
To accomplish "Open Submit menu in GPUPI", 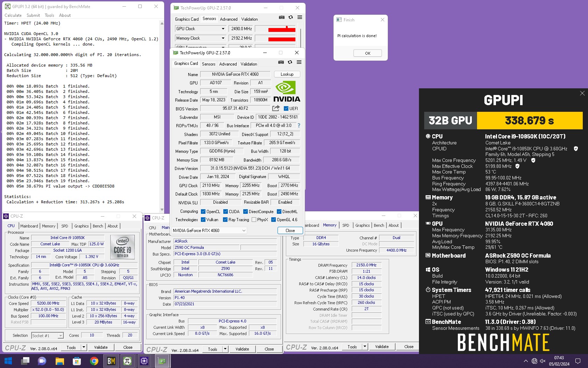I will 33,15.
